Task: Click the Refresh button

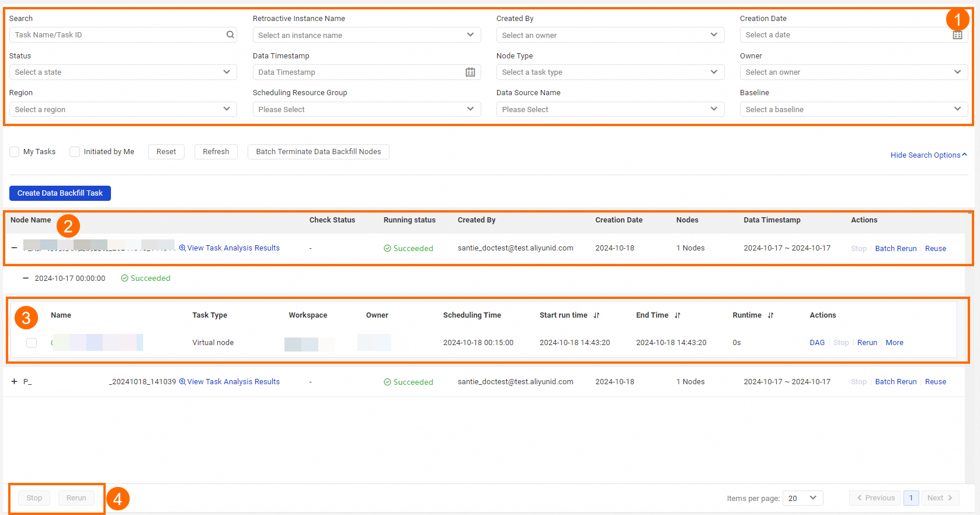Action: (216, 152)
